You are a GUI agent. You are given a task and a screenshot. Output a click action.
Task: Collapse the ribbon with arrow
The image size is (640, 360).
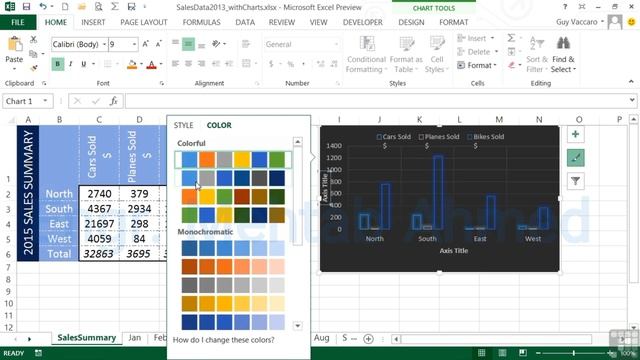coord(631,82)
